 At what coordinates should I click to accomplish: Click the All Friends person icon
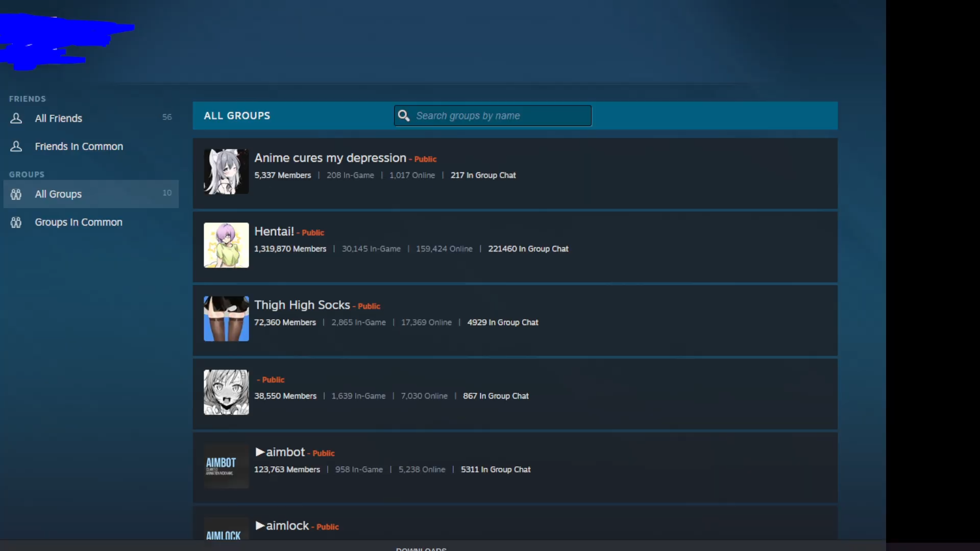pos(16,118)
